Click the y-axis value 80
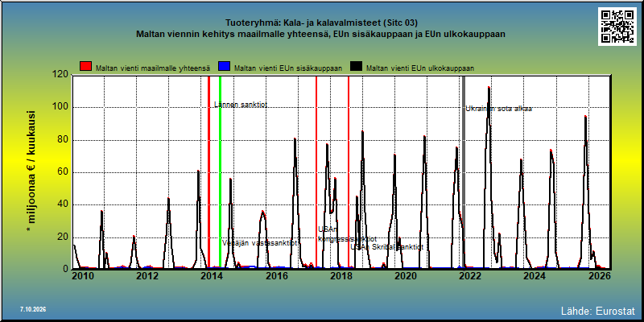 (x=63, y=139)
